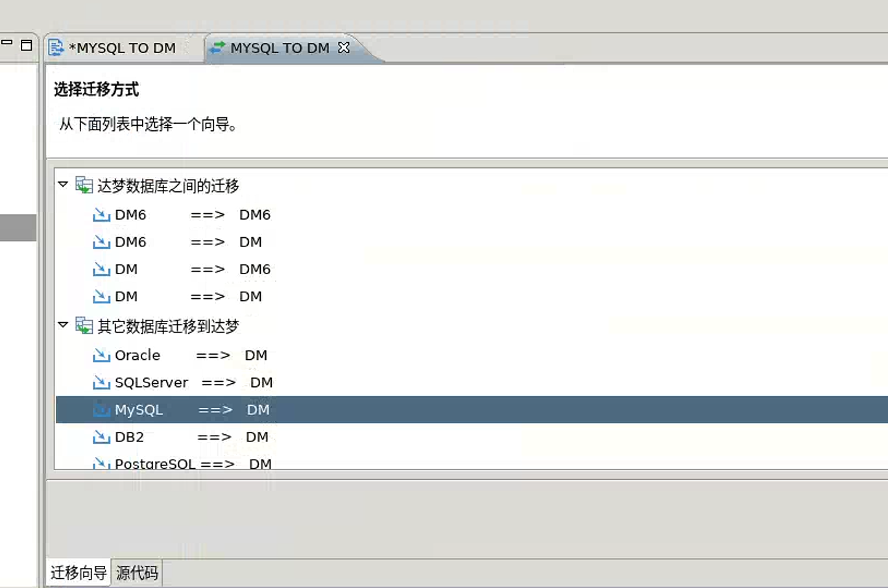This screenshot has height=588, width=888.
Task: Select the DM ==> DM migration
Action: pyautogui.click(x=188, y=296)
